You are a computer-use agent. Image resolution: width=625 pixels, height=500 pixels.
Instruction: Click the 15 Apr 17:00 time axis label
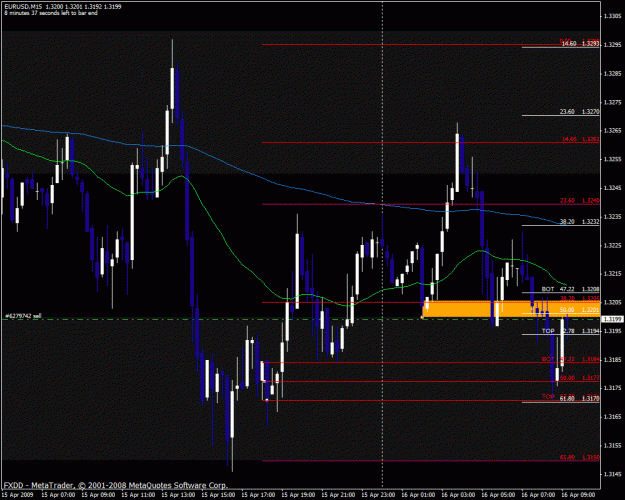tap(258, 495)
